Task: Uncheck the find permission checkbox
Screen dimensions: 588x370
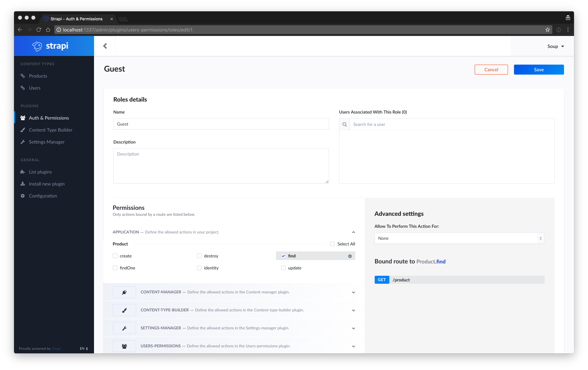Action: pos(283,256)
